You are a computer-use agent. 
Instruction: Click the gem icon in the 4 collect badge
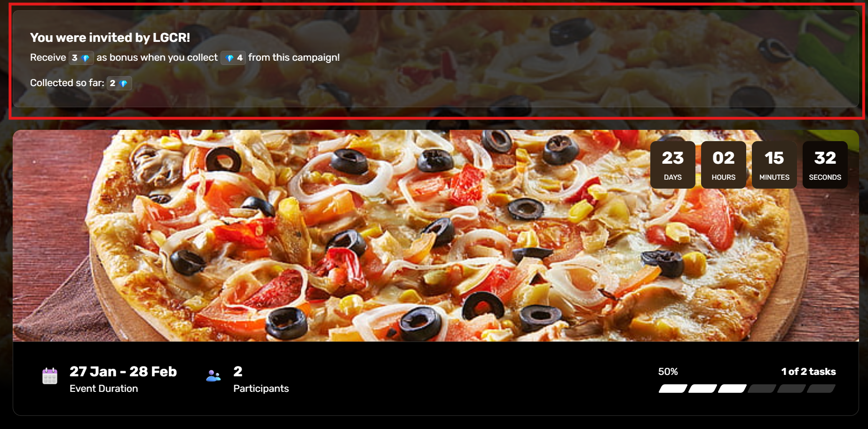tap(229, 58)
